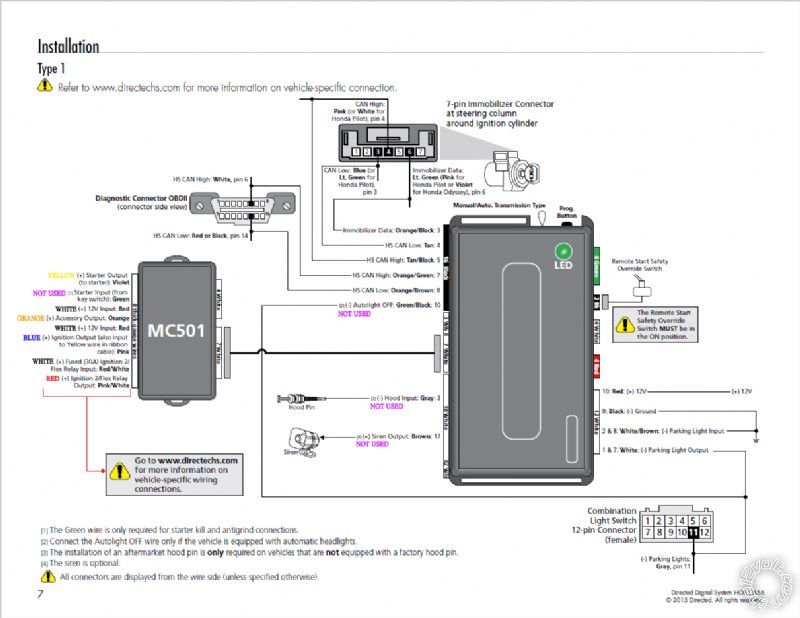Click the 'White: (-) Parking Light Output' label

point(655,450)
